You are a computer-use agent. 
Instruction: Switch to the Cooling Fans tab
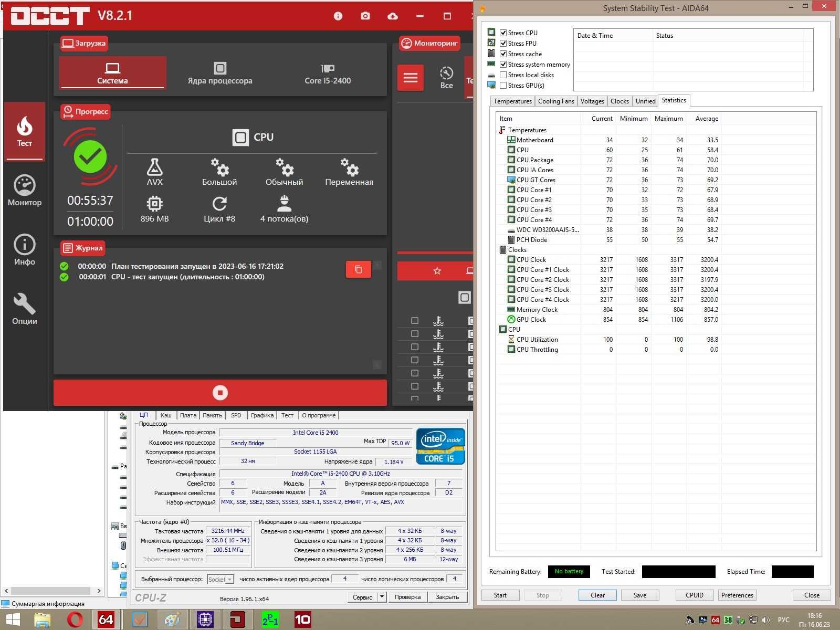(556, 101)
